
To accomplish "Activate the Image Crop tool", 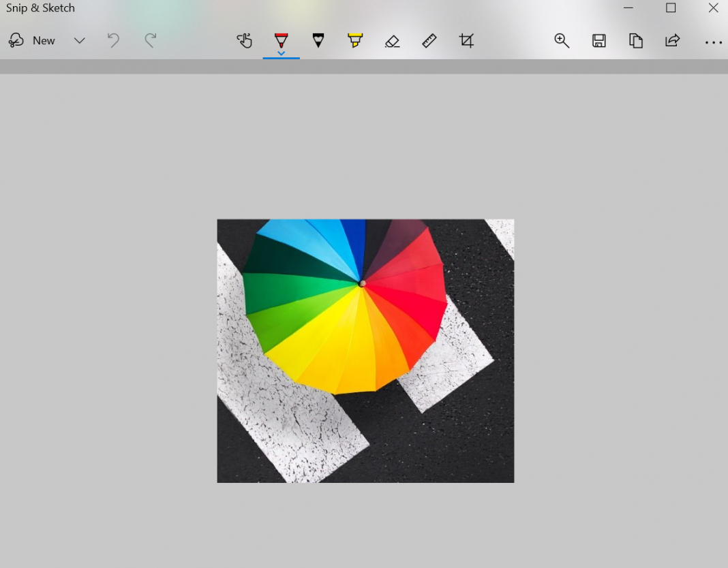I will (466, 41).
